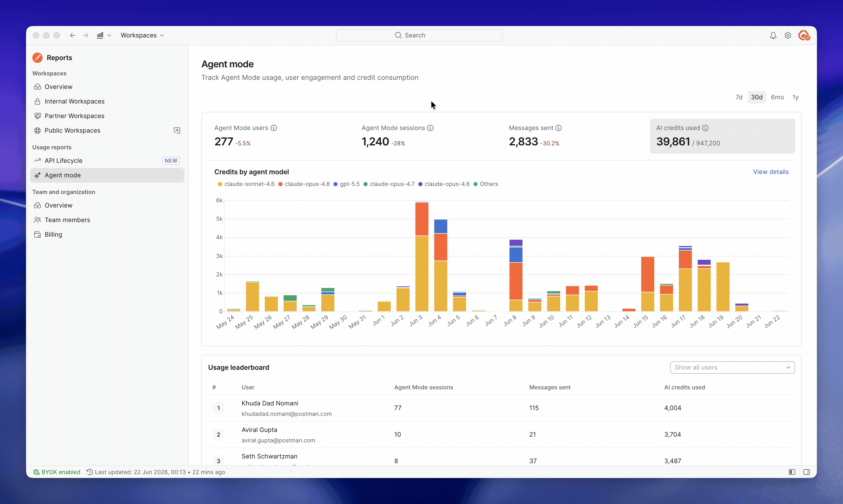Toggle right sidebar from status bar

coord(806,472)
